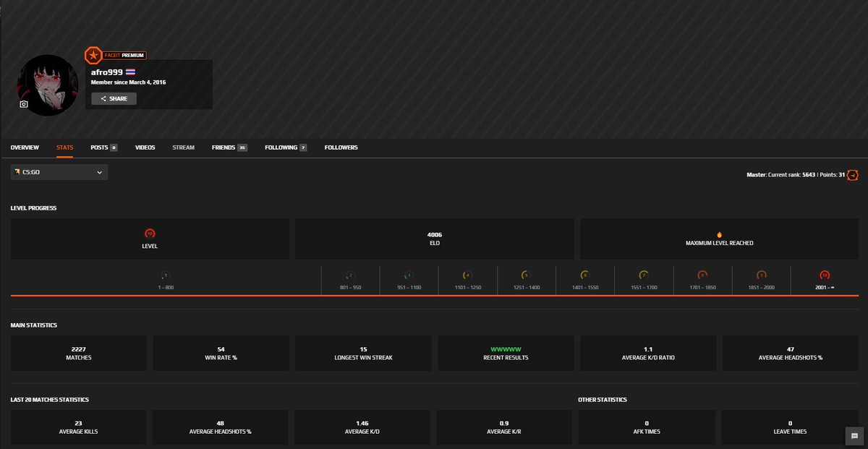Open the Stream tab

click(x=184, y=147)
